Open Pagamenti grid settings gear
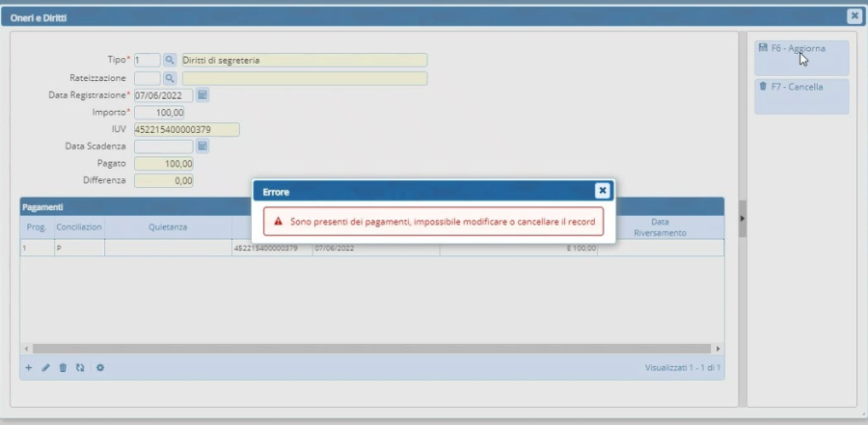The image size is (868, 425). click(x=100, y=368)
